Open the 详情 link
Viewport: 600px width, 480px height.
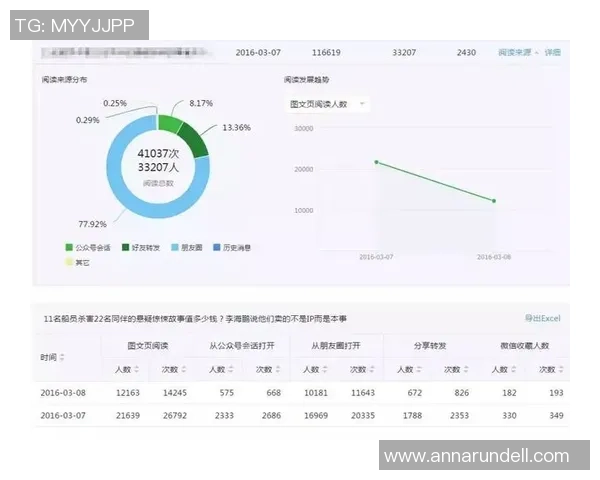point(553,52)
